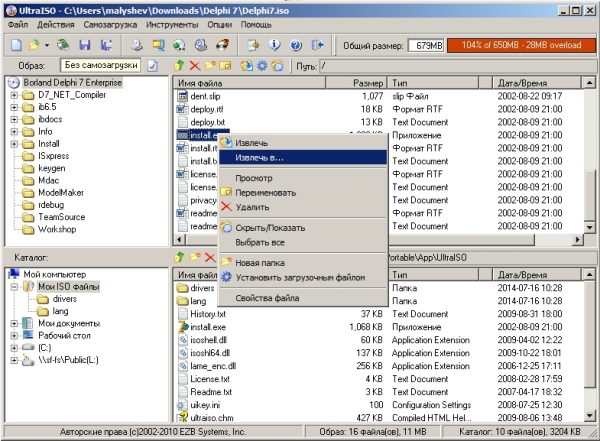Click the red X delete icon in image pane

click(x=195, y=65)
